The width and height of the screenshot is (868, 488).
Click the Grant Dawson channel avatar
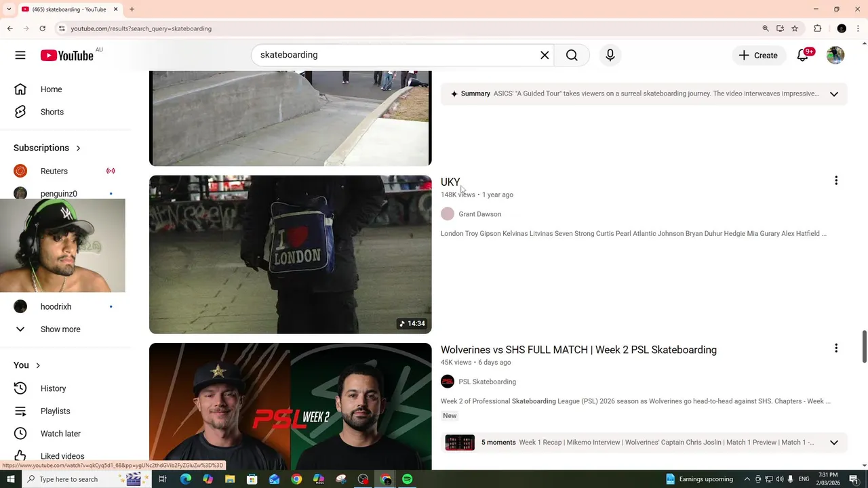click(x=448, y=214)
